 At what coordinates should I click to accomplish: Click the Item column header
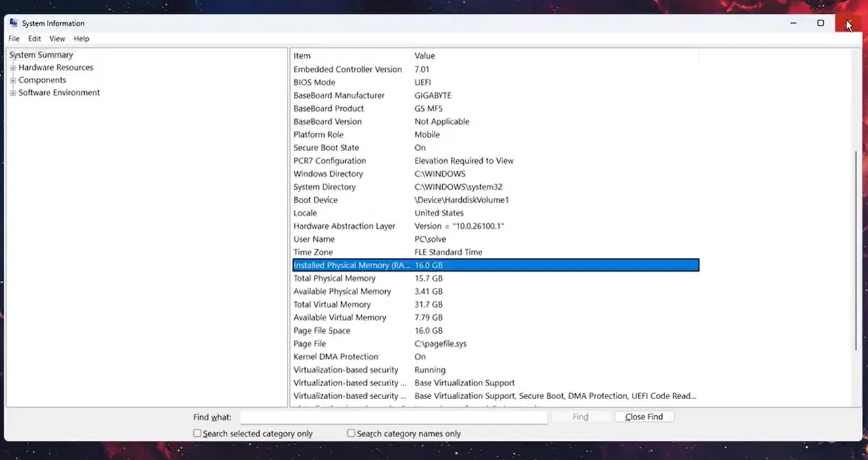click(x=302, y=56)
